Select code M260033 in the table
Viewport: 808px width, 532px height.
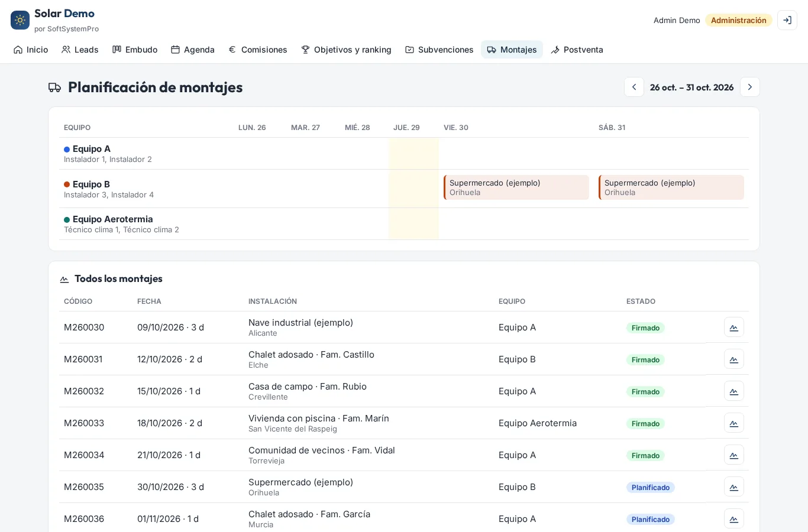(x=84, y=423)
